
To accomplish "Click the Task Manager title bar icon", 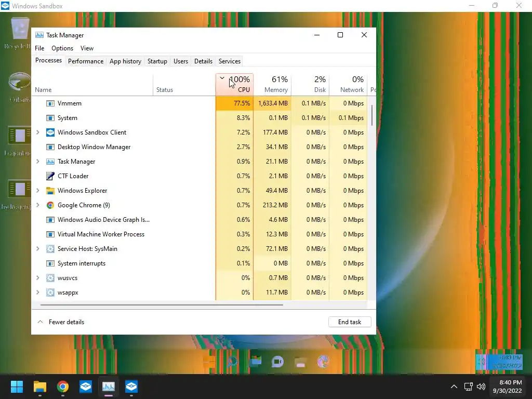I will 39,35.
